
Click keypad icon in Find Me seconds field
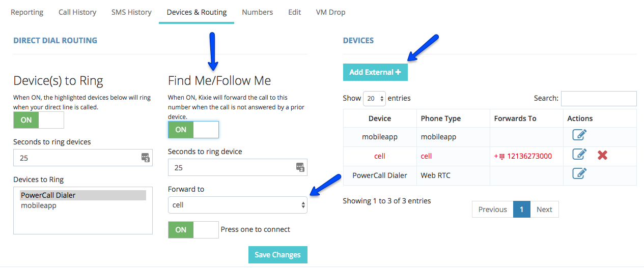point(300,167)
